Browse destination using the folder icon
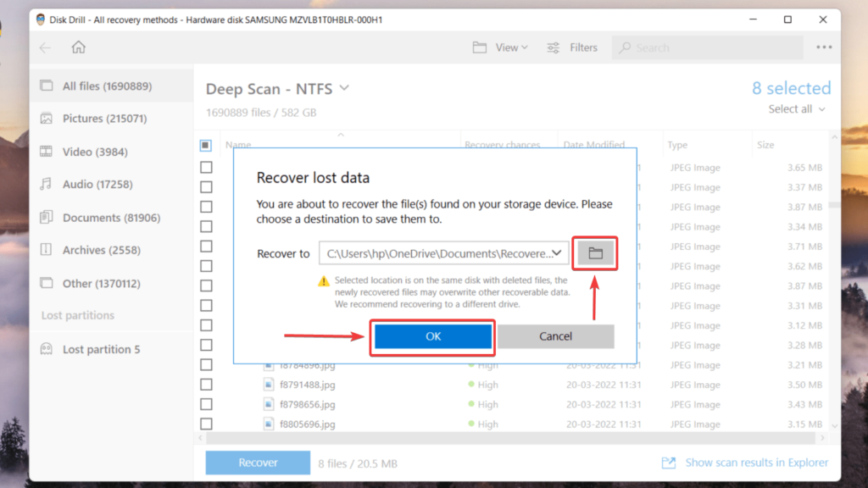This screenshot has width=868, height=488. [x=594, y=252]
